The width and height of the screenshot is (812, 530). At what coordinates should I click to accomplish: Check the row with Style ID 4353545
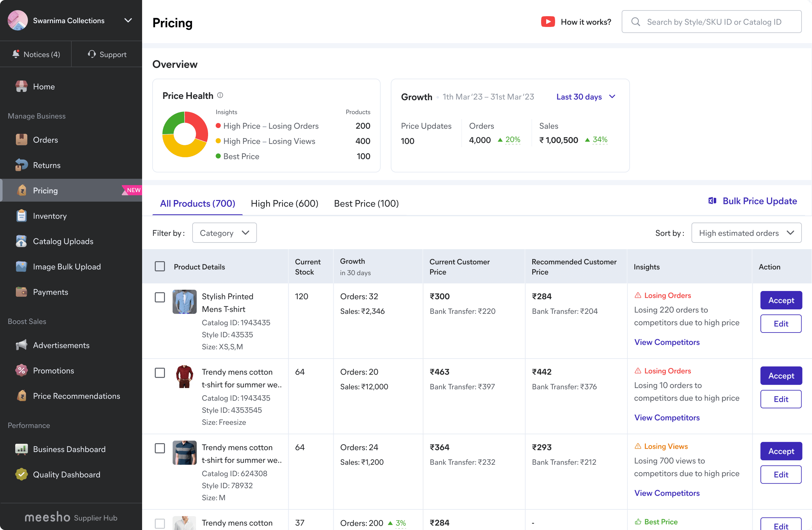tap(160, 372)
